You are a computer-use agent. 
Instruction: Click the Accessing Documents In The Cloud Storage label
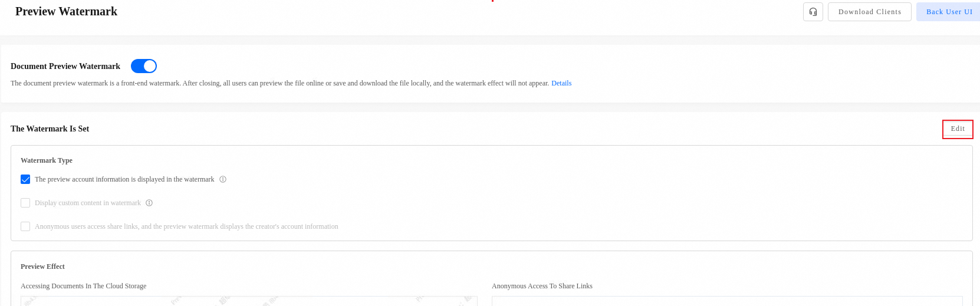click(x=83, y=286)
